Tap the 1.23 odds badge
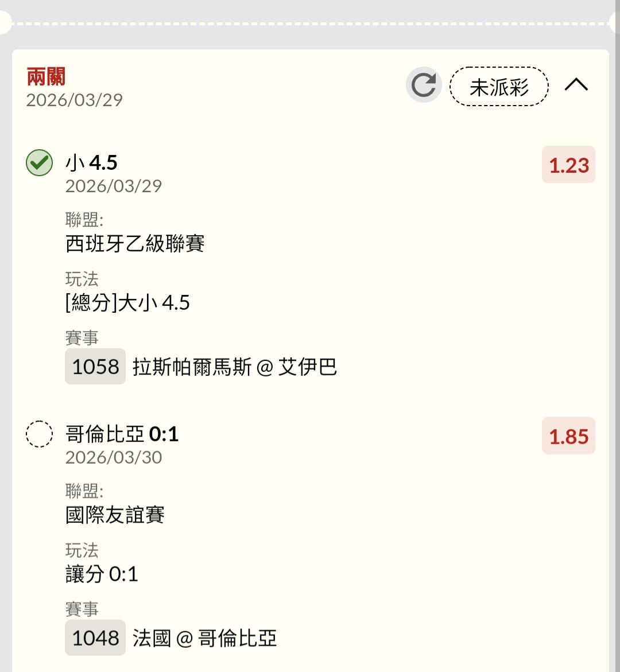 tap(568, 165)
